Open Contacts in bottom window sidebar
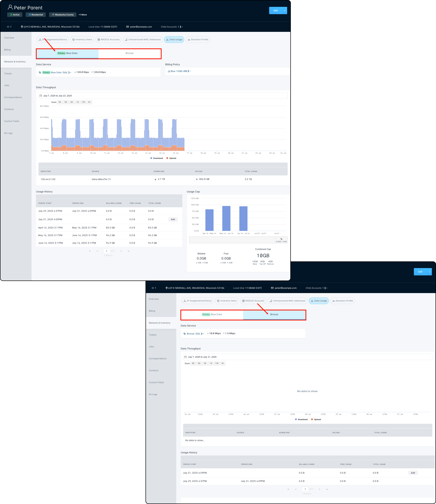Viewport: 436px width, 504px height. tap(154, 370)
